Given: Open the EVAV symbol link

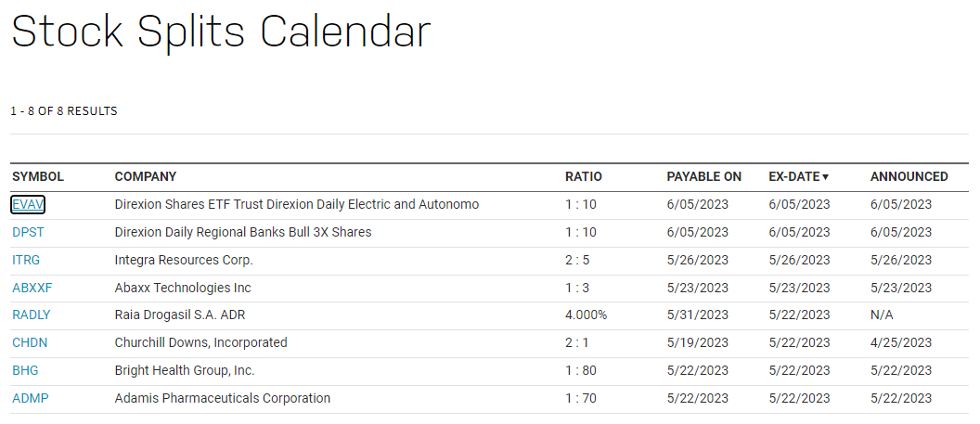Looking at the screenshot, I should point(28,204).
